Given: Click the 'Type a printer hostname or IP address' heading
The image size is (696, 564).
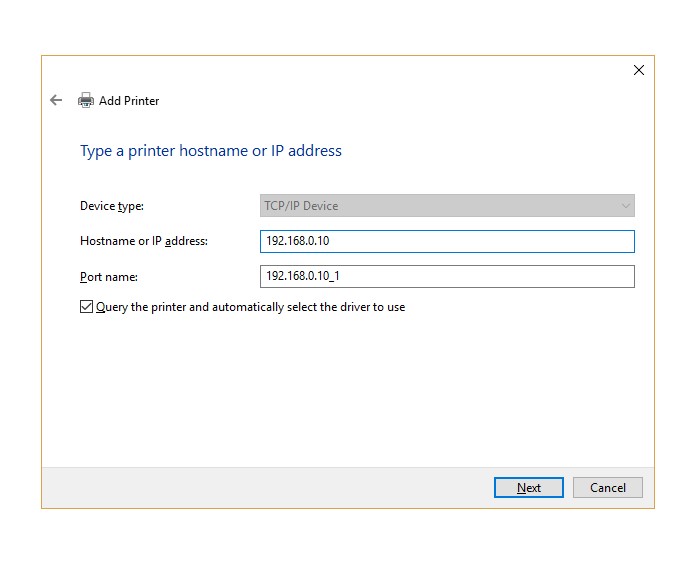Looking at the screenshot, I should [211, 151].
